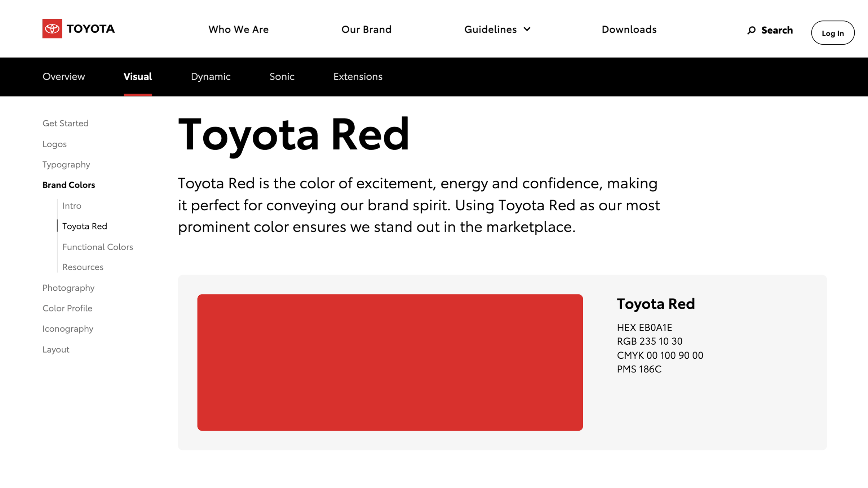Click the Toyota Red color swatch

(x=390, y=362)
